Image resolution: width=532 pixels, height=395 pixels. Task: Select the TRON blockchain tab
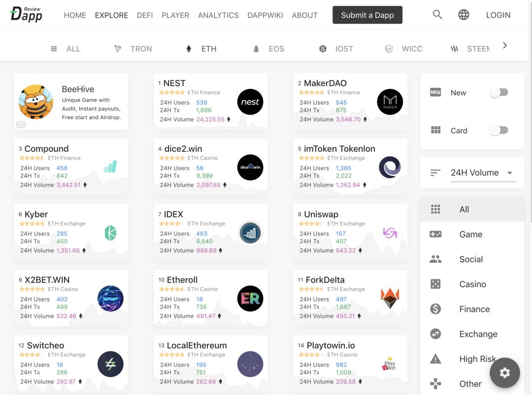tap(133, 49)
